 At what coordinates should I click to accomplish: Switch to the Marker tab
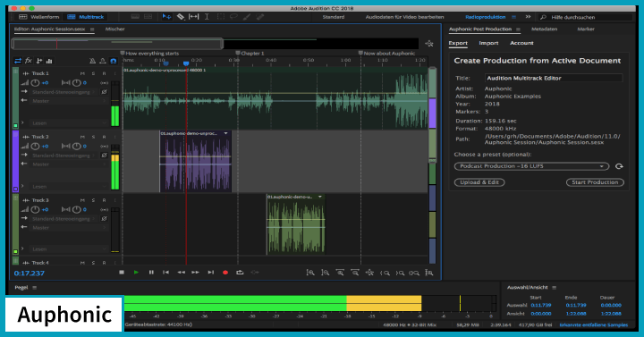pos(586,29)
